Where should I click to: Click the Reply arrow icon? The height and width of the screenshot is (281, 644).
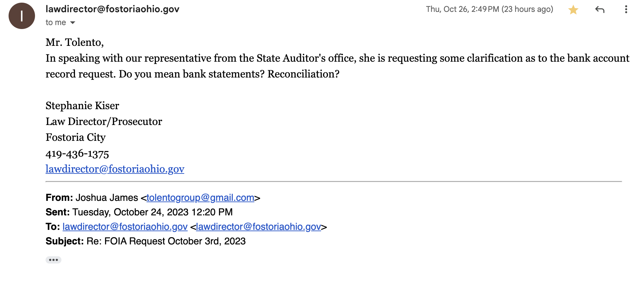tap(600, 10)
